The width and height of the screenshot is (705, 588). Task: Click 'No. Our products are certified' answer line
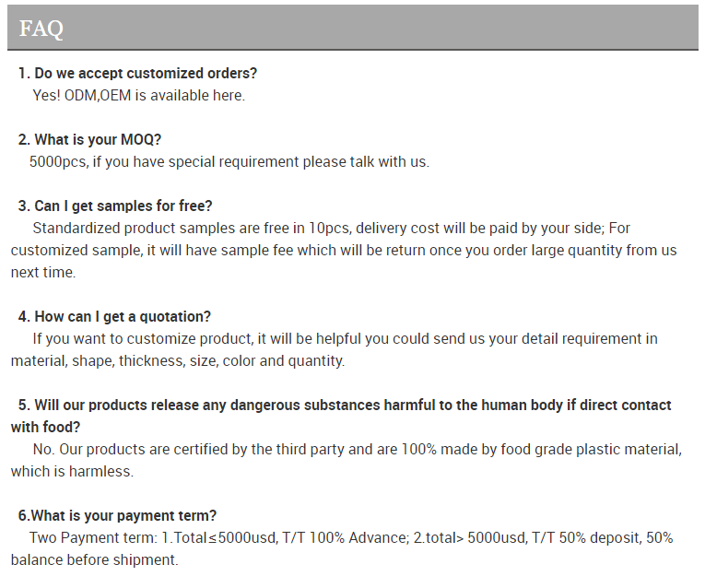[x=358, y=450]
